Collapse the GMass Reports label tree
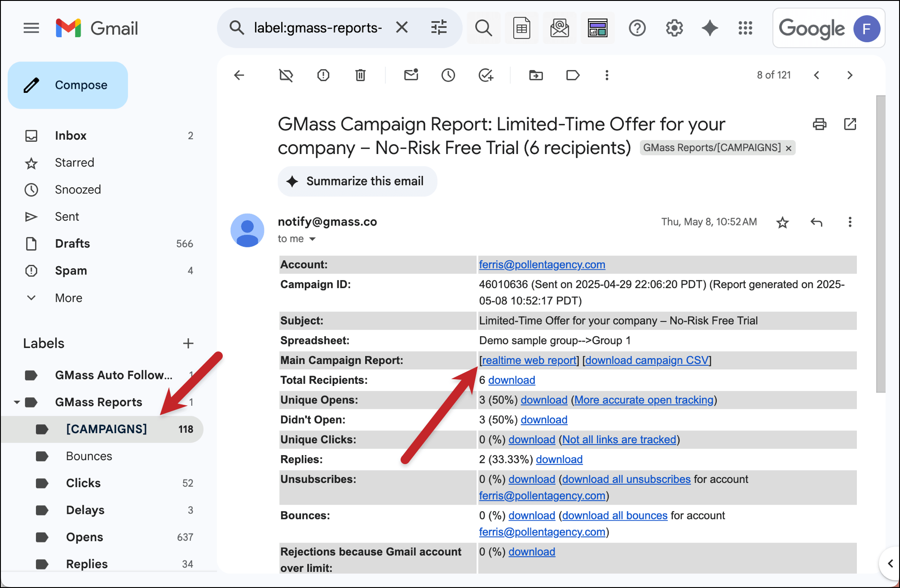Screen dimensions: 900x588 17,402
